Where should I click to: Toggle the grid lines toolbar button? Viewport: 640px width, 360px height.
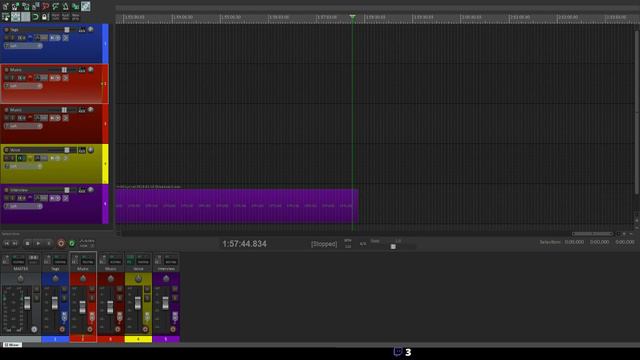[25, 17]
